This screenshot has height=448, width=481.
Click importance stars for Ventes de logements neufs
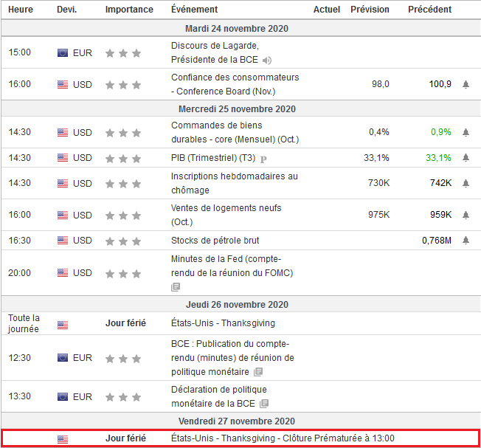pos(123,216)
